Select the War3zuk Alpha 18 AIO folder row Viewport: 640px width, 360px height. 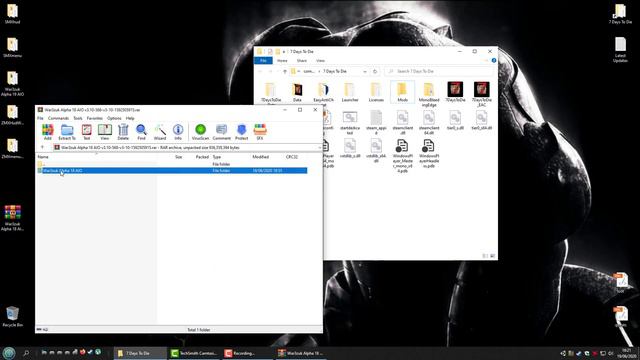pos(171,170)
